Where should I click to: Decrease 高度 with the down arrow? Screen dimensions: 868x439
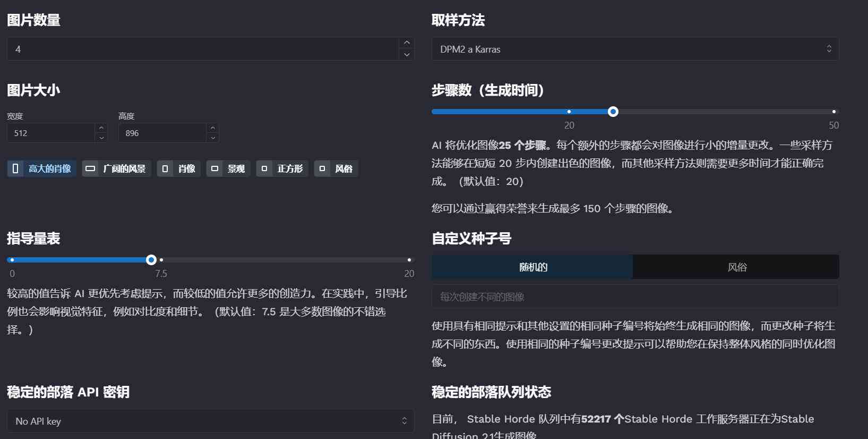(213, 138)
